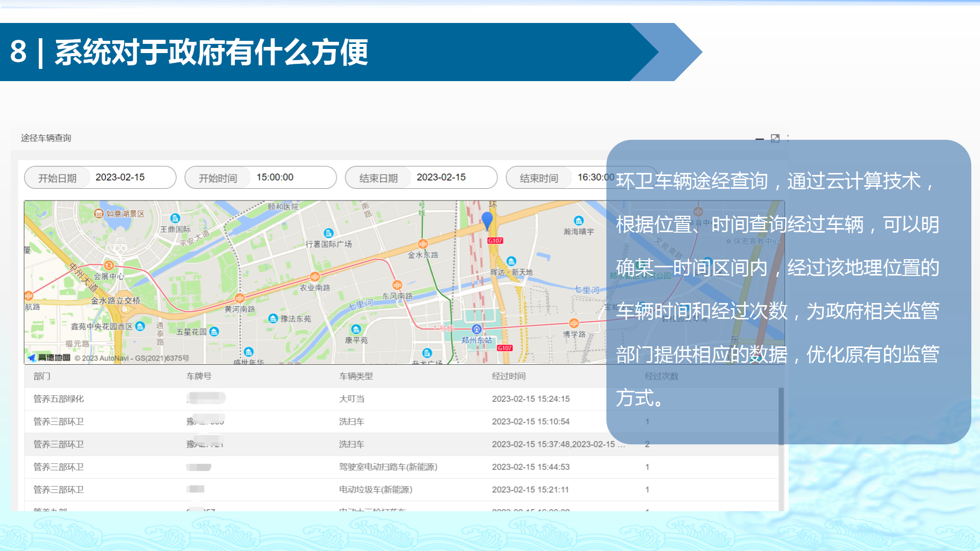Click the 如意湖景区 scenic spot icon
The height and width of the screenshot is (551, 980).
99,213
